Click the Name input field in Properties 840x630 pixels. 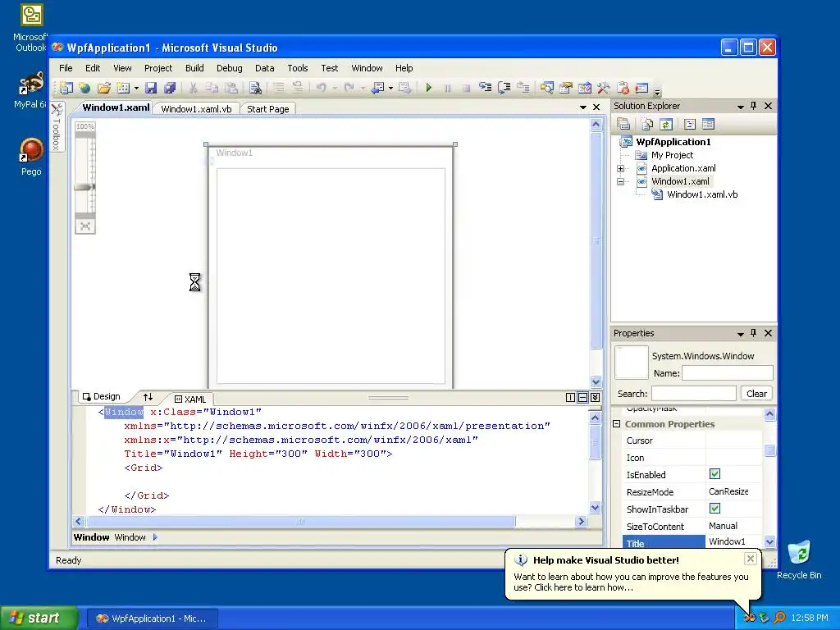(x=727, y=373)
